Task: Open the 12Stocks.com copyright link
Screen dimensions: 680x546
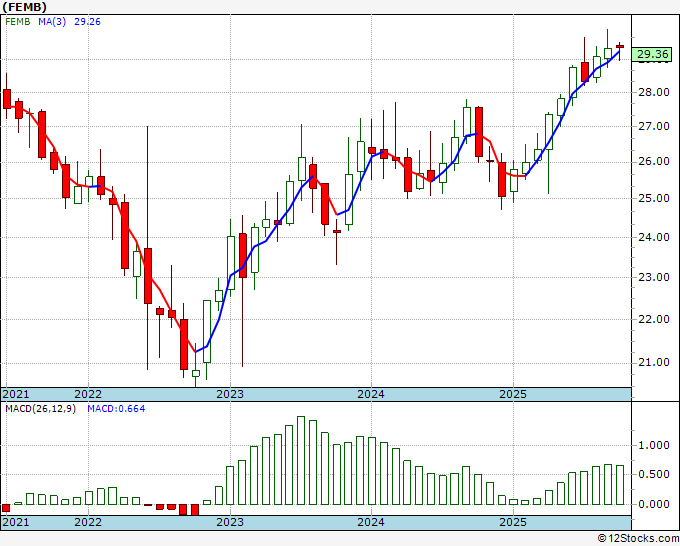Action: [x=638, y=539]
